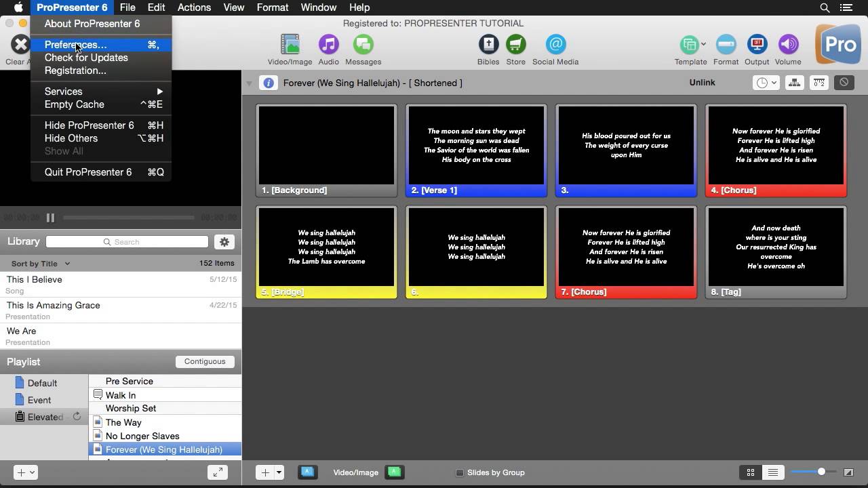The image size is (868, 488).
Task: Click the green Video/Image layer icon
Action: [395, 472]
